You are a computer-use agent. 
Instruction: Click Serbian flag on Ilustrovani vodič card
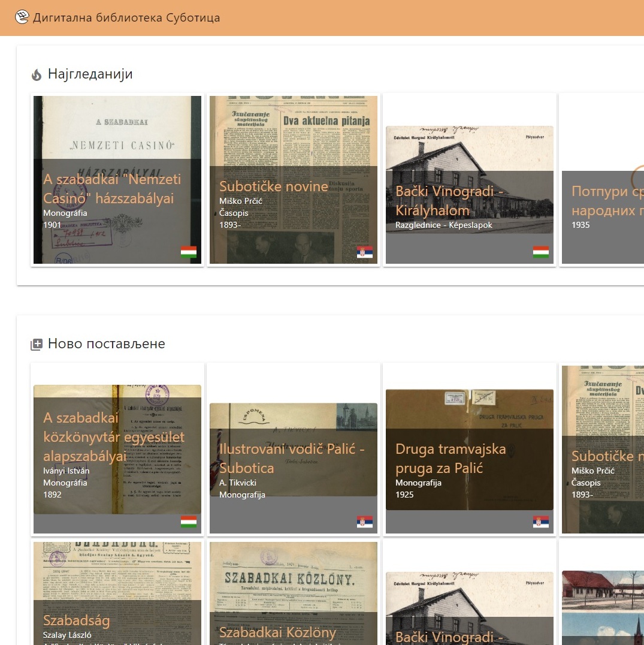(365, 522)
